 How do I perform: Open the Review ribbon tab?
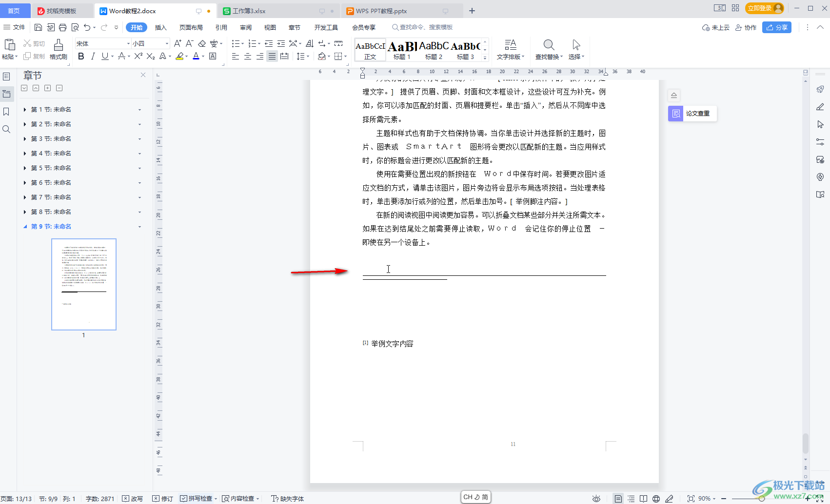[x=246, y=27]
